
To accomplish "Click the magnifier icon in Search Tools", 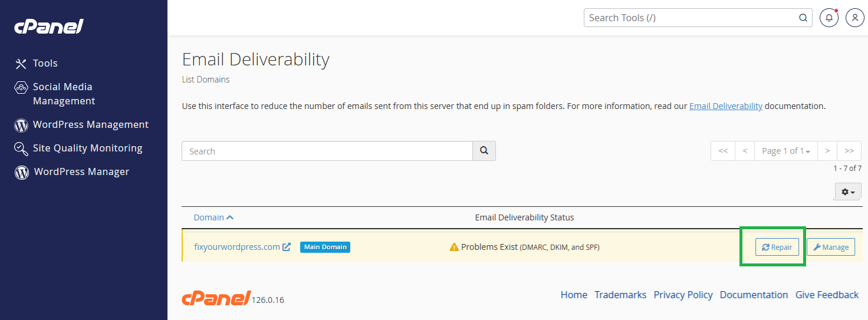I will 803,18.
